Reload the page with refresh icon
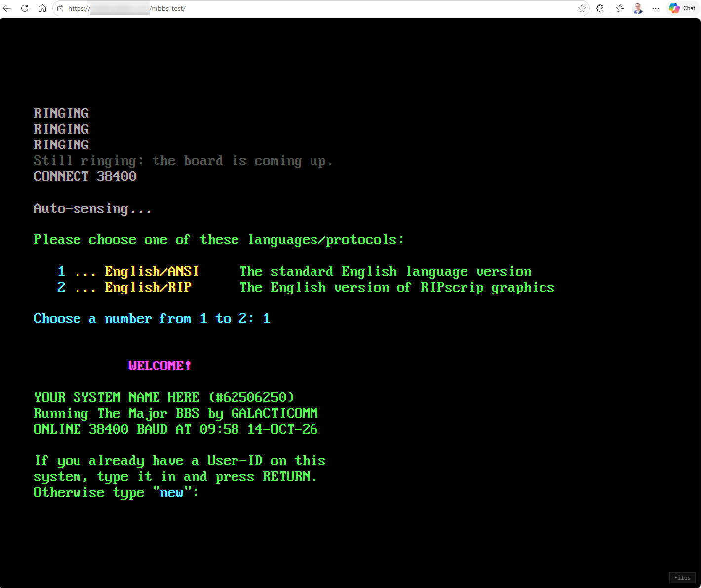This screenshot has width=701, height=588. pos(25,8)
